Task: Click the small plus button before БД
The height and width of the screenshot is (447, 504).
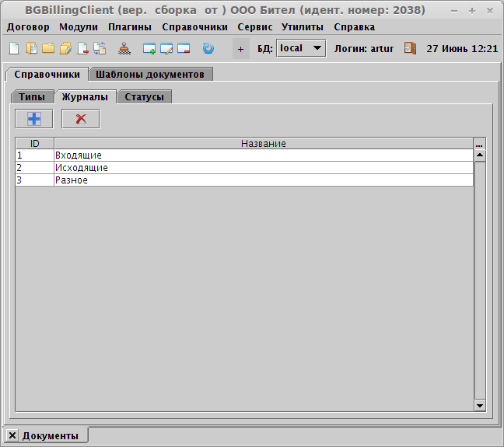Action: (x=240, y=49)
